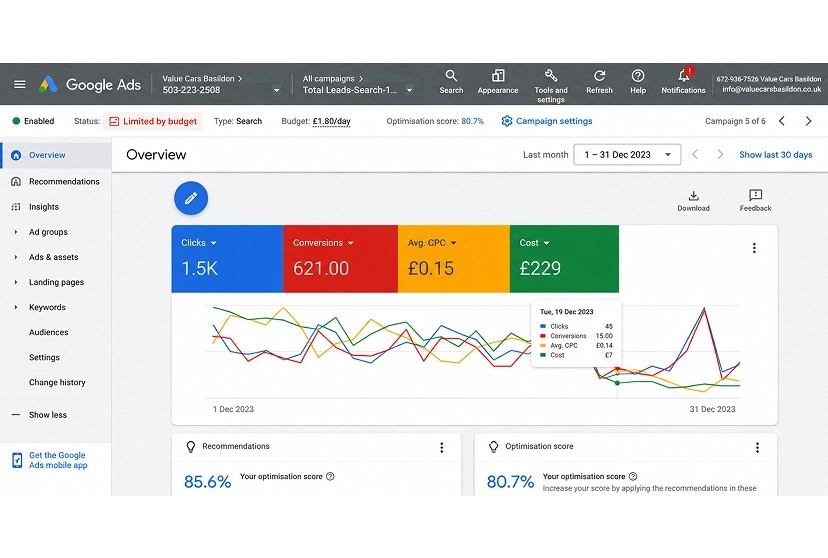Click the Google Ads logo
This screenshot has height=558, width=828.
(90, 84)
